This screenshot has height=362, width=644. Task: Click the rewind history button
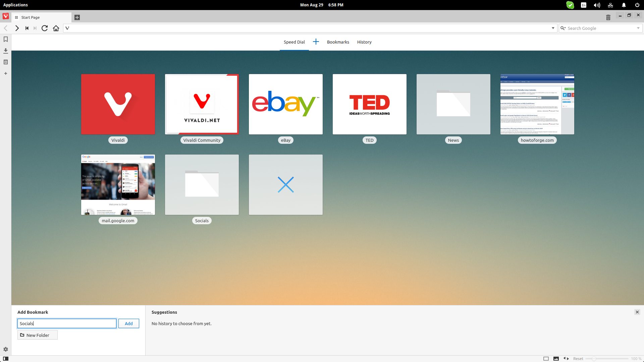tap(27, 28)
